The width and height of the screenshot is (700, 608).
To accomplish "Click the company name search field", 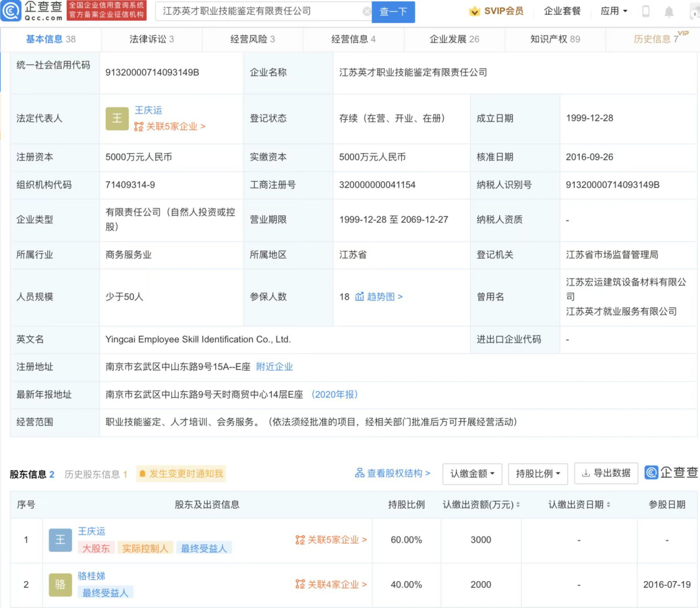I will pos(264,11).
